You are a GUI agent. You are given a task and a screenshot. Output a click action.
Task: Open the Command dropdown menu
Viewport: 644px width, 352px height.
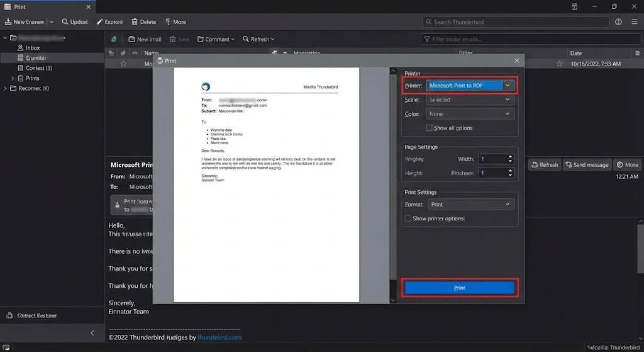coord(216,39)
